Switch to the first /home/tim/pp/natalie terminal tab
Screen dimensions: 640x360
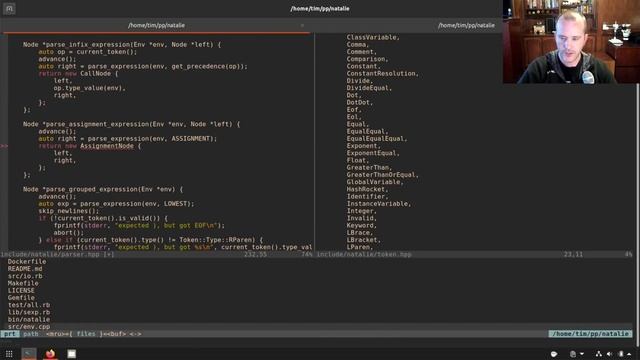156,25
